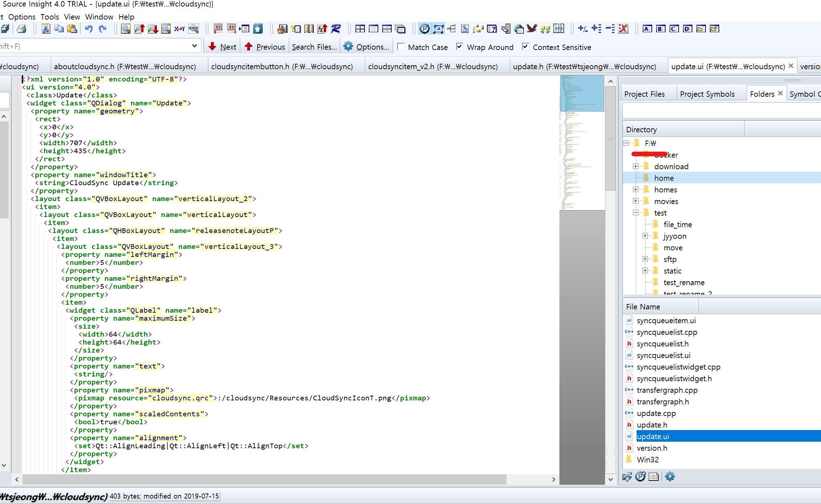Click the Search Forward icon with down arrow
Screen dimensions: 821x504
pos(153,29)
